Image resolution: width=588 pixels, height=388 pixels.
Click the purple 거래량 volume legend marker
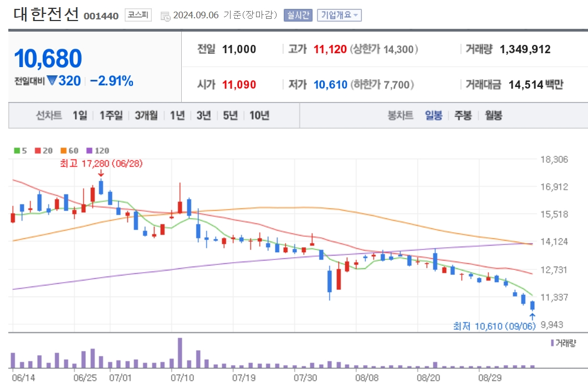(x=553, y=343)
